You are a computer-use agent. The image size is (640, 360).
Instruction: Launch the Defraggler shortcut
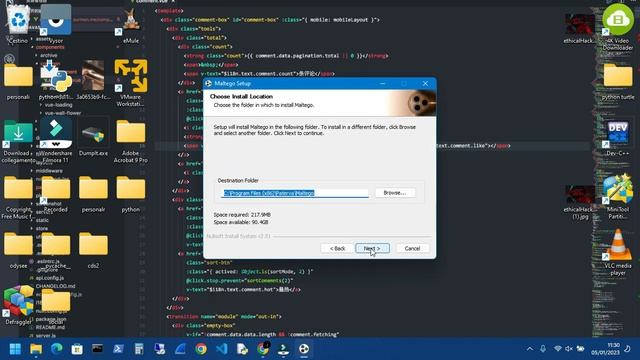pos(18,305)
